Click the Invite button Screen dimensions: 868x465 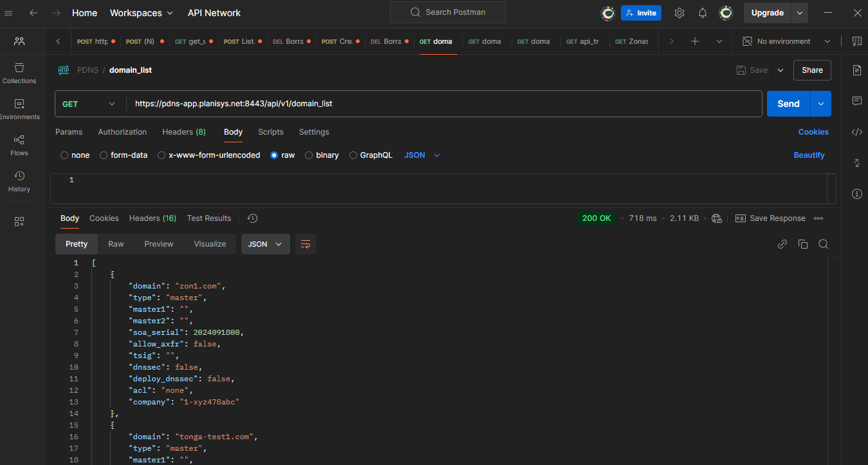641,13
